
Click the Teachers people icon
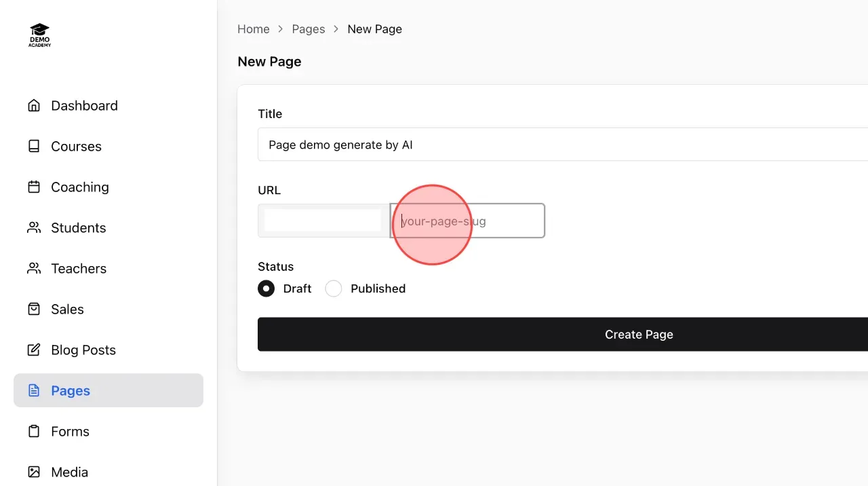click(x=34, y=268)
